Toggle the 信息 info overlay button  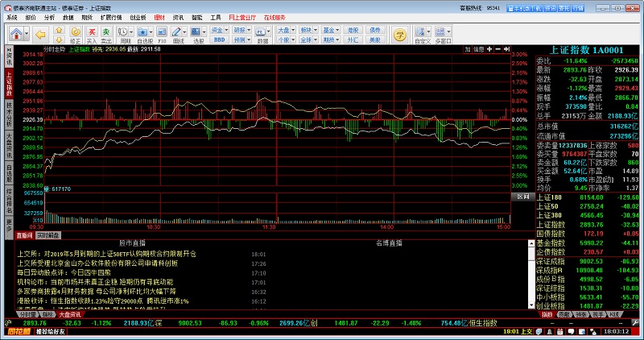(x=478, y=49)
